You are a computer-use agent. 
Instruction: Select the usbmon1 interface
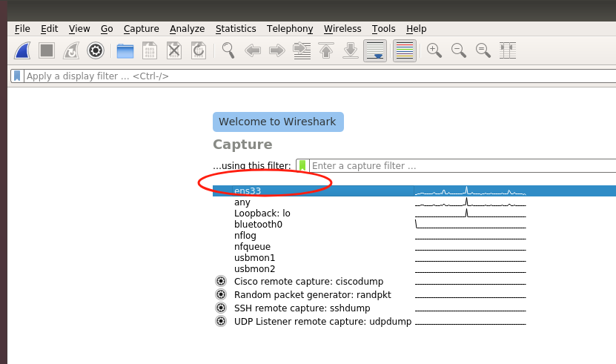click(254, 257)
